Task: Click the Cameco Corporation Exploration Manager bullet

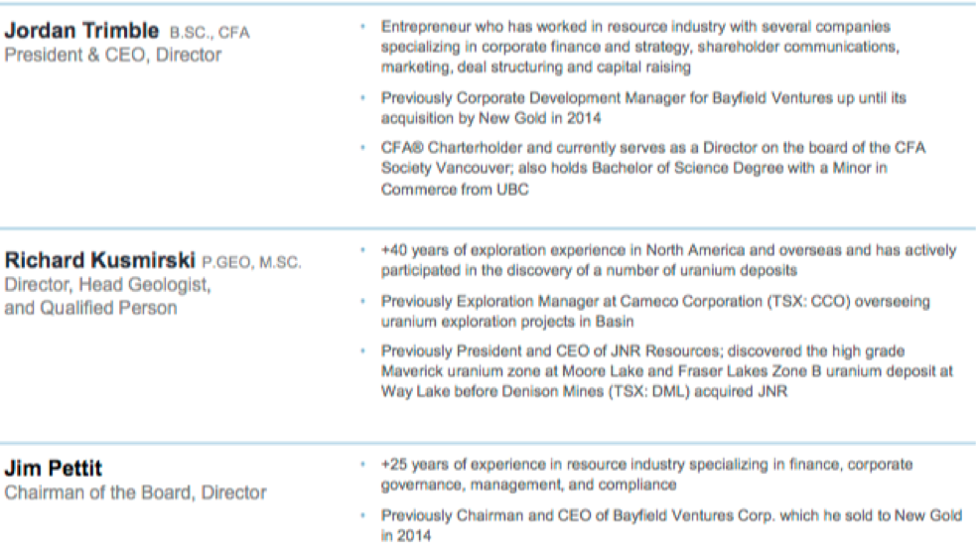Action: coord(655,311)
